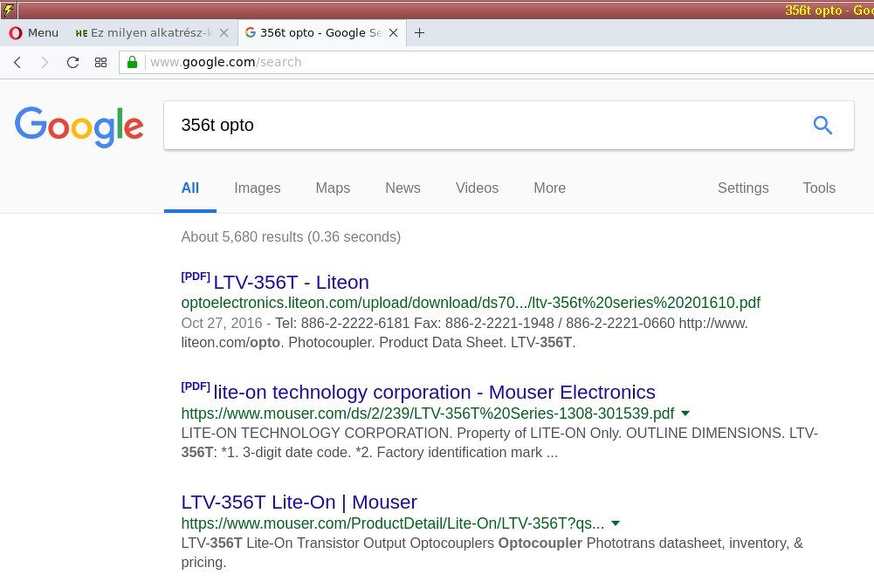Screen dimensions: 874x588
Task: Open search Settings menu
Action: tap(743, 188)
